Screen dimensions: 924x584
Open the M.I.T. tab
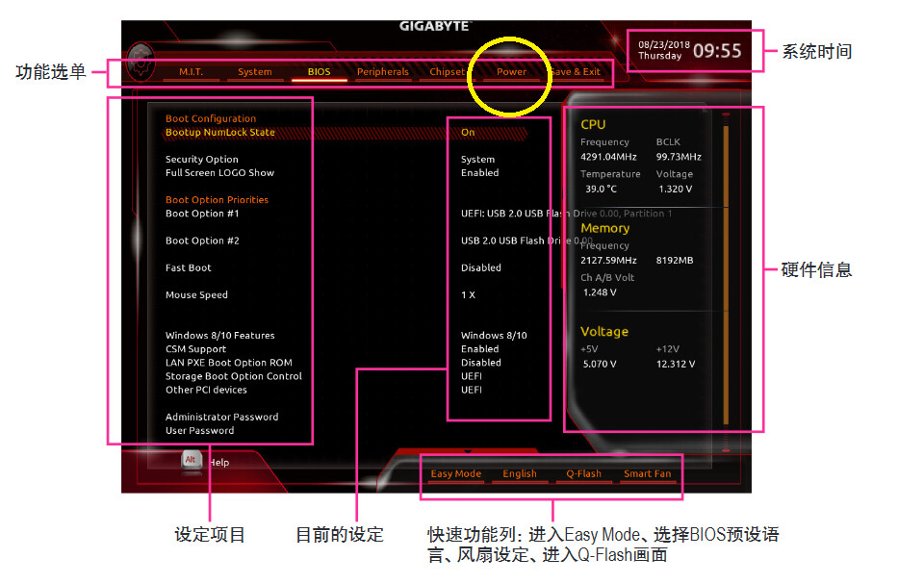pyautogui.click(x=191, y=72)
